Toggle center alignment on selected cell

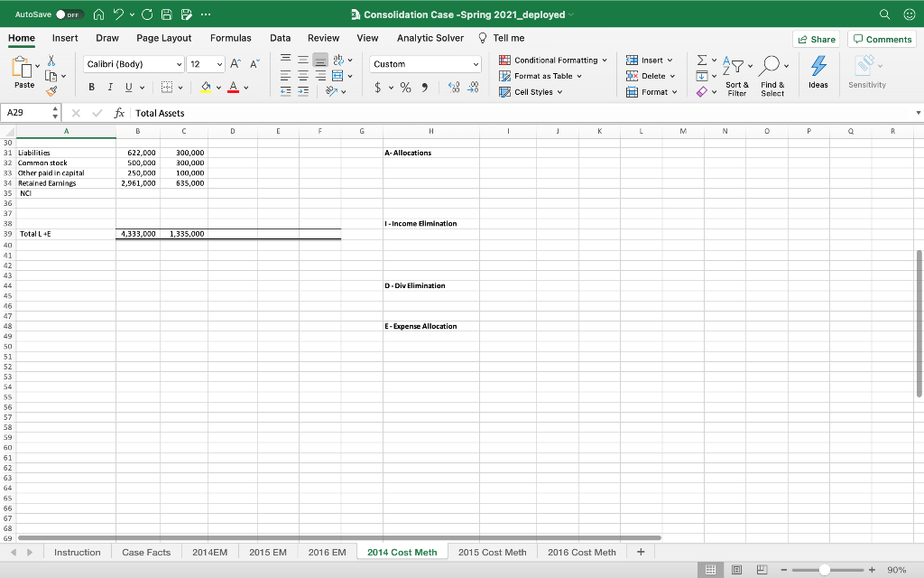[x=304, y=74]
